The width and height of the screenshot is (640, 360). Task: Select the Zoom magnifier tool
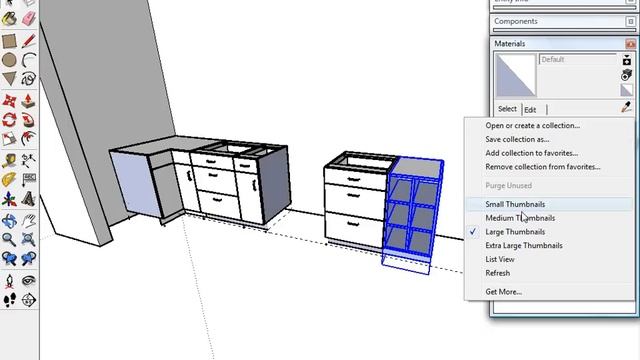tap(9, 240)
